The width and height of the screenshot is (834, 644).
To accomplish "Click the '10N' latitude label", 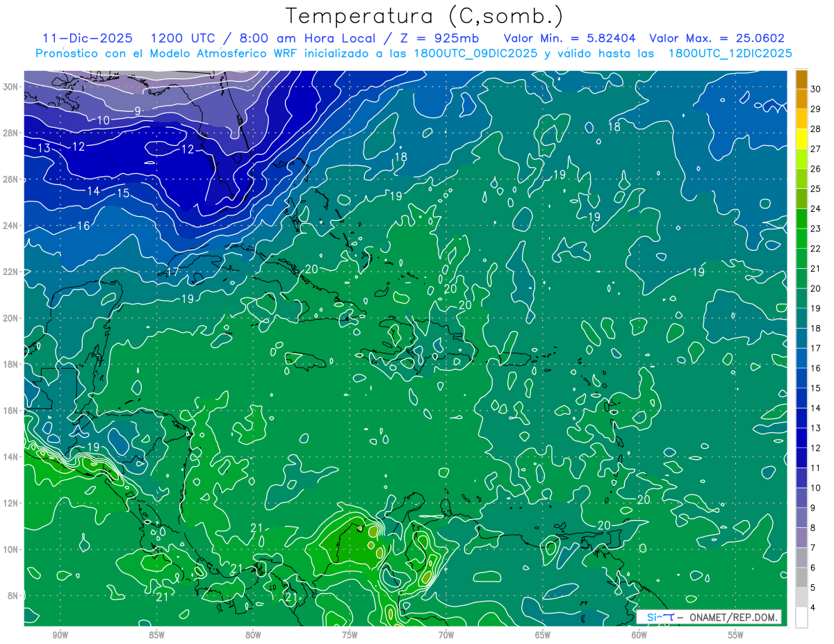I will click(x=12, y=550).
